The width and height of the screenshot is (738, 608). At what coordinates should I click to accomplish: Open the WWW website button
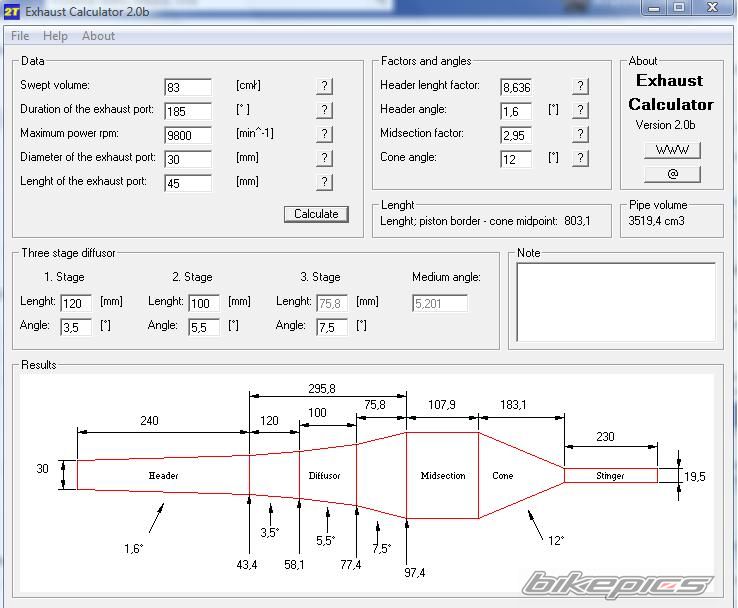671,150
